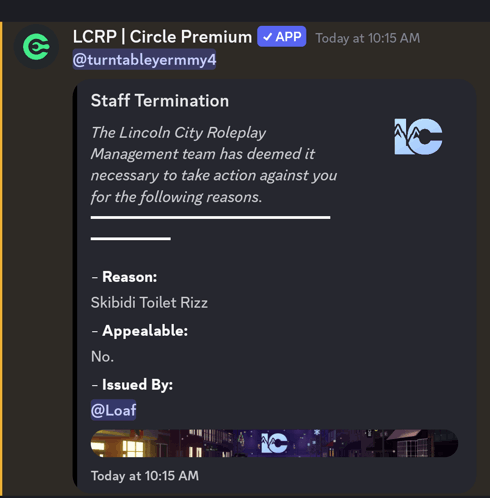Click the checkmark inside the APP badge
Screen dimensions: 490x498
(267, 37)
